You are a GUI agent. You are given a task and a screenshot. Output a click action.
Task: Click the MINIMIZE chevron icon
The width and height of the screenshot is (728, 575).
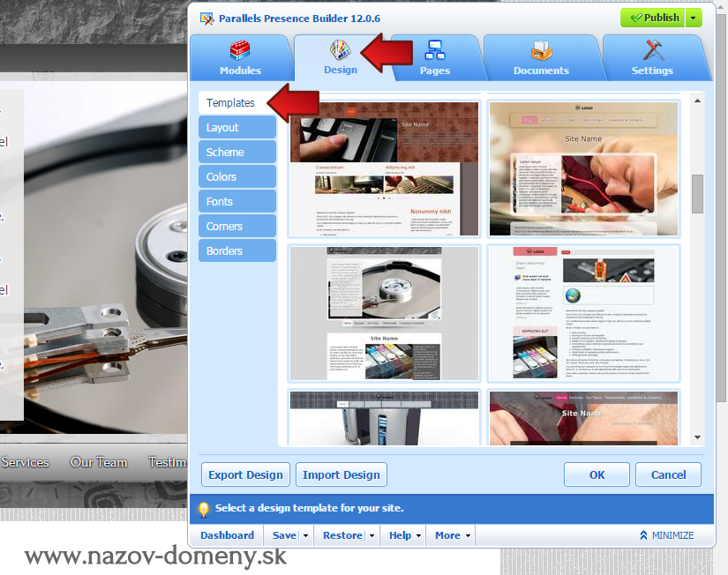point(643,535)
